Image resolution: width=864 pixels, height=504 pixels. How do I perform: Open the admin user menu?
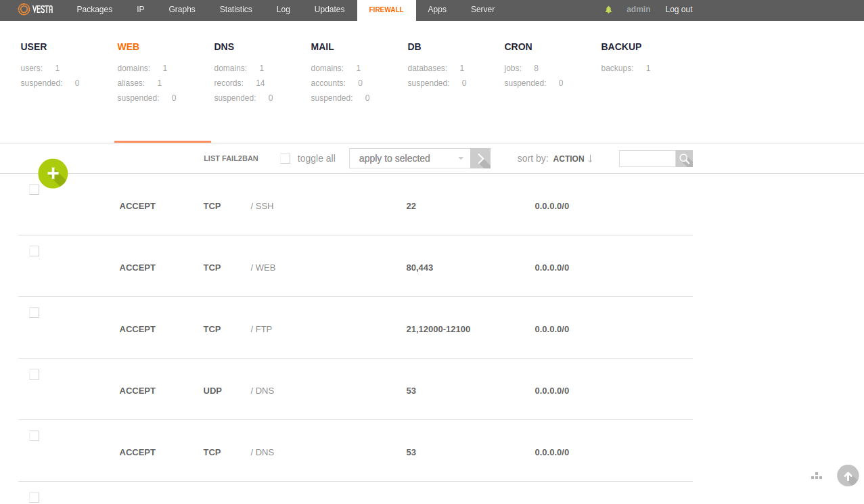[638, 9]
